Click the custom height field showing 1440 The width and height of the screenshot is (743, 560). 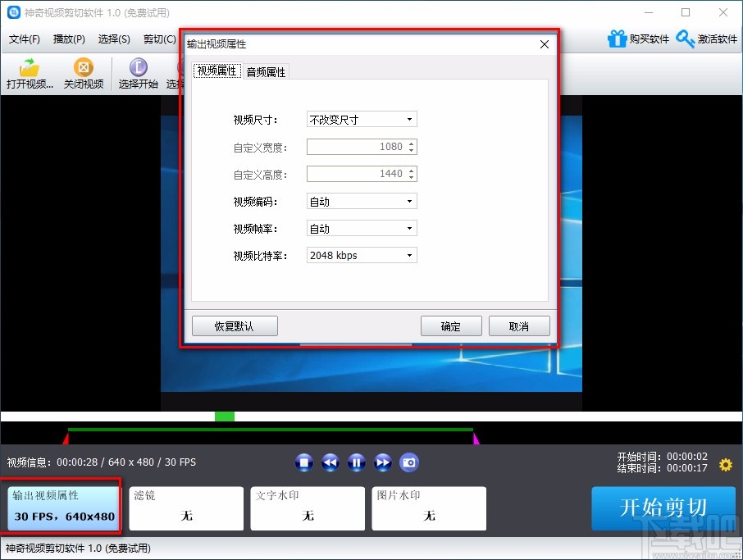[362, 174]
